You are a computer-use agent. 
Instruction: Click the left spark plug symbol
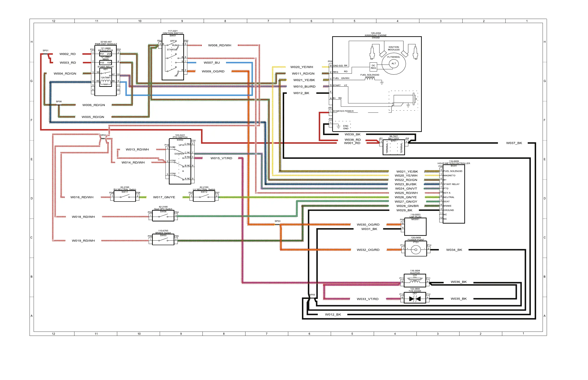372,52
